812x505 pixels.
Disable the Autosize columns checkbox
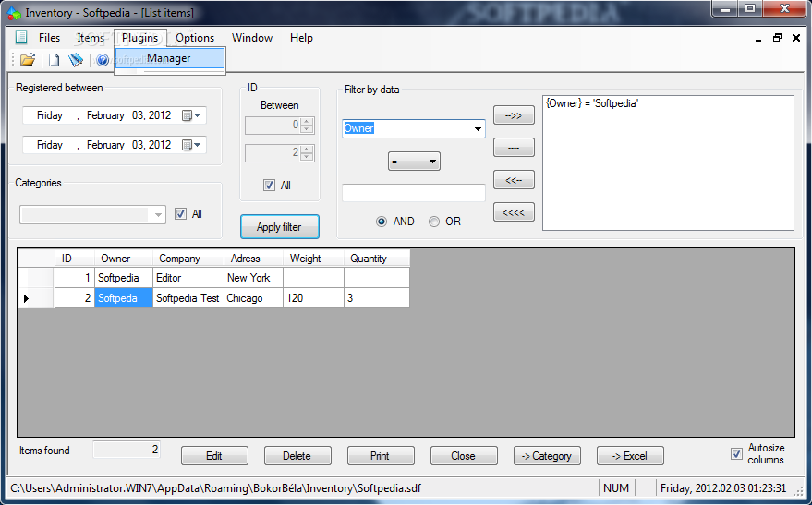(736, 454)
